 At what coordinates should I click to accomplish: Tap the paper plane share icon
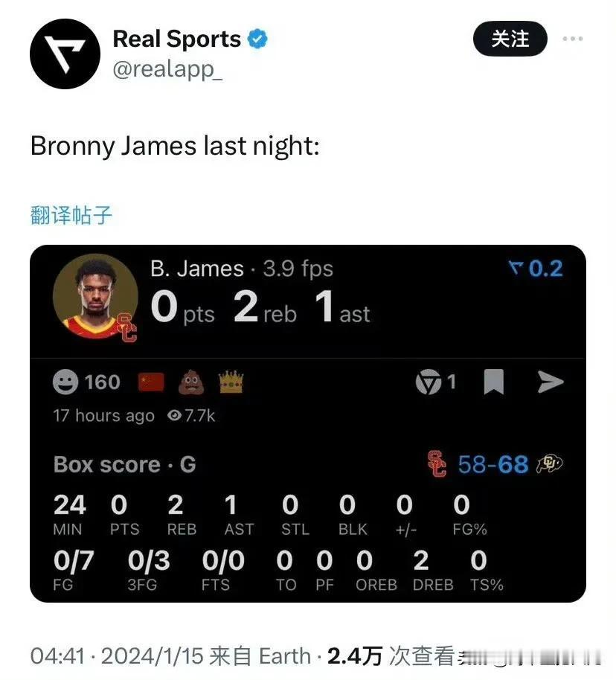(x=550, y=382)
